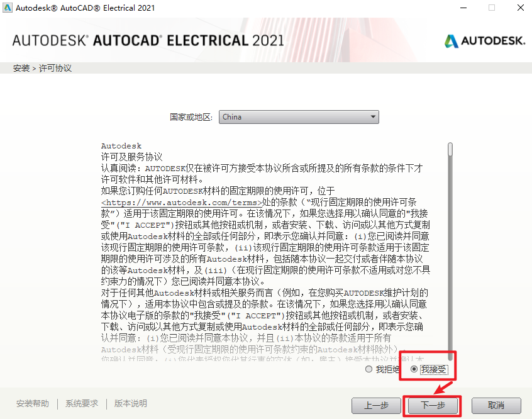Viewport: 532px width, 419px height.
Task: Open the 安装帮助 link
Action: [33, 403]
